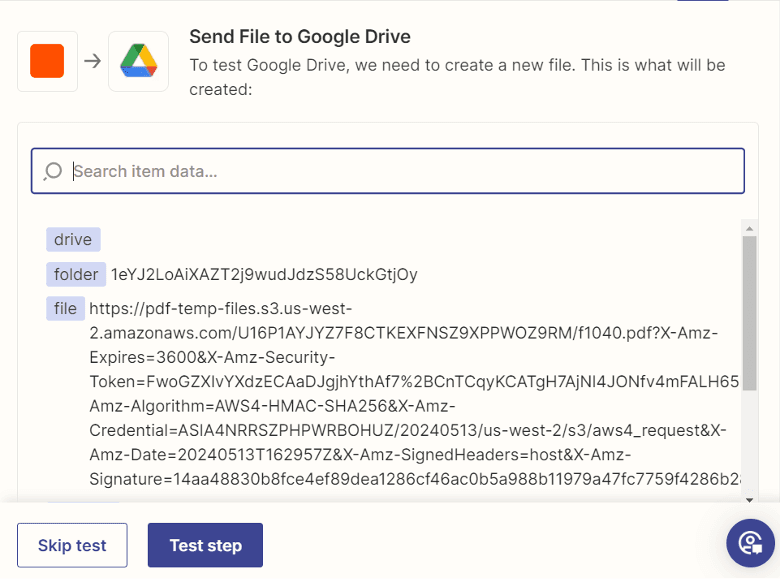Select the 'drive' field label
This screenshot has height=580, width=780.
click(x=73, y=240)
